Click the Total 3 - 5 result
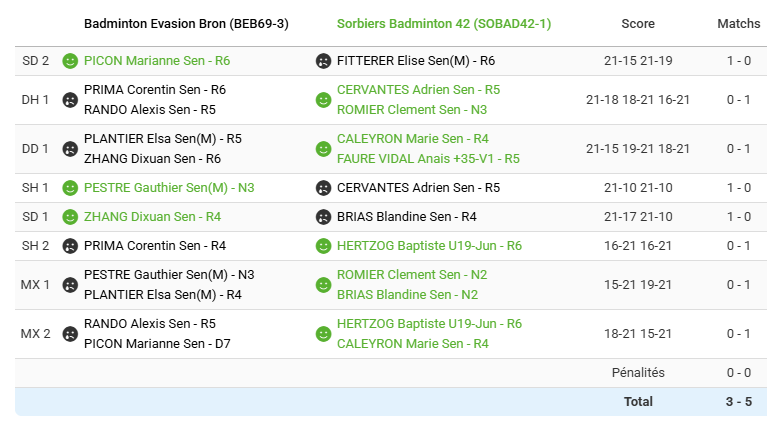The width and height of the screenshot is (767, 421). point(738,402)
